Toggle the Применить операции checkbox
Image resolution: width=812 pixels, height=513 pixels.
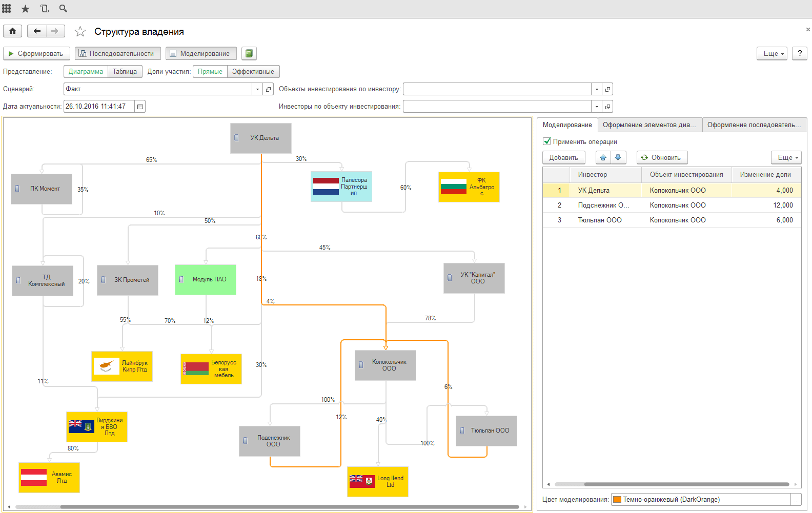tap(547, 141)
